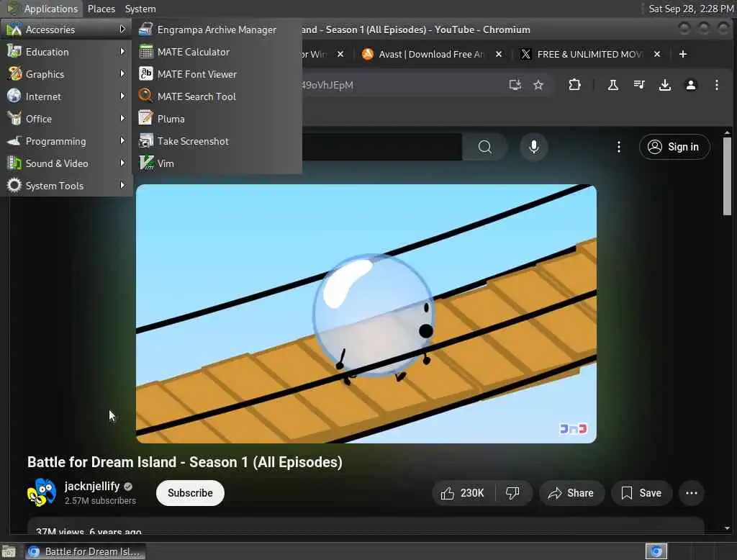Click the MATE Calculator icon
The width and height of the screenshot is (737, 560).
tap(145, 52)
